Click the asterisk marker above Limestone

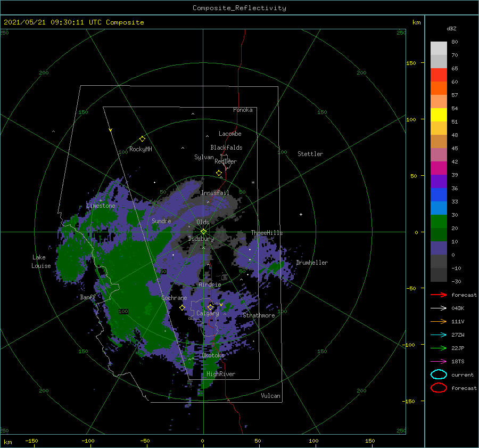tap(101, 201)
